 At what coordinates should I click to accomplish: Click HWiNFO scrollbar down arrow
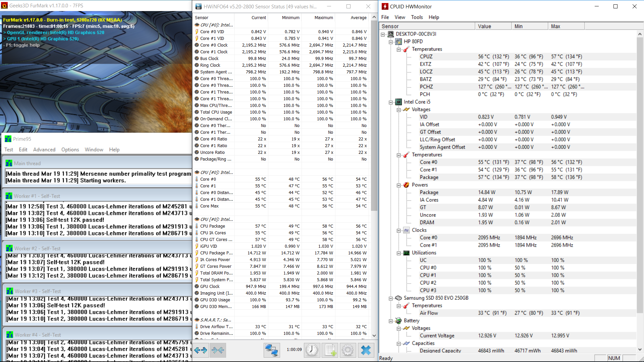[x=374, y=336]
